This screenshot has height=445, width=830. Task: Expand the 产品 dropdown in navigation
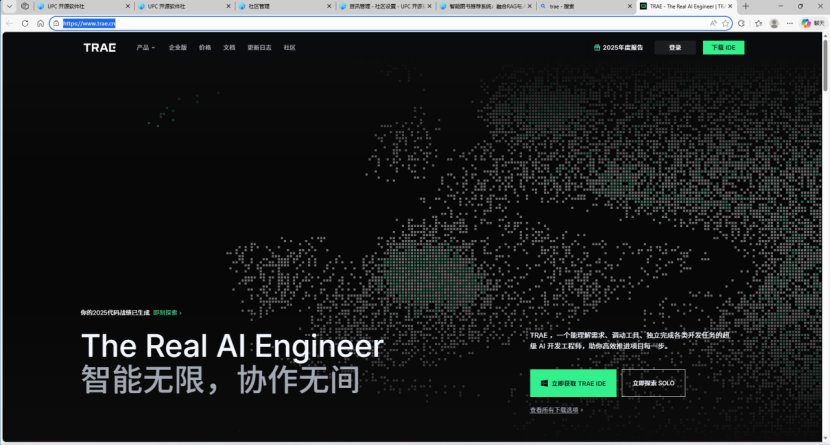(146, 47)
